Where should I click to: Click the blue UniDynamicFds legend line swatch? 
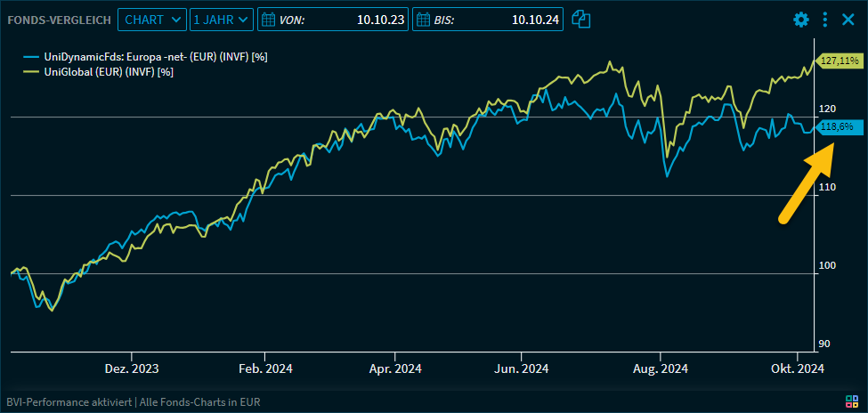tap(30, 57)
